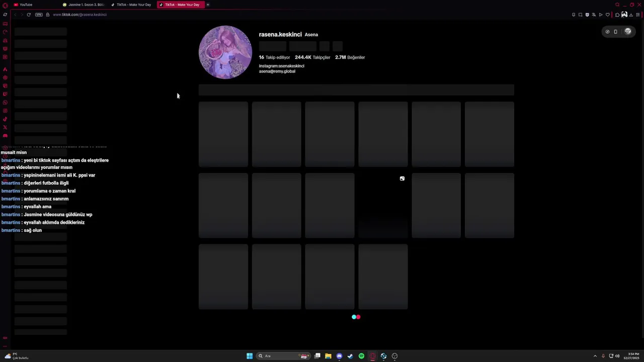This screenshot has height=362, width=644.
Task: Open the 244.4K Takipçiler followers count
Action: coord(312,57)
